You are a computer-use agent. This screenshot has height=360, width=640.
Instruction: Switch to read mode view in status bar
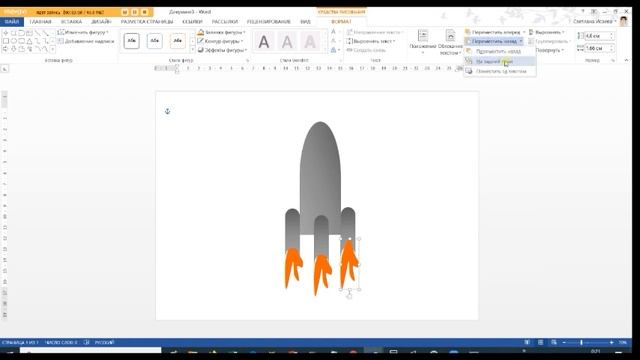(x=527, y=342)
